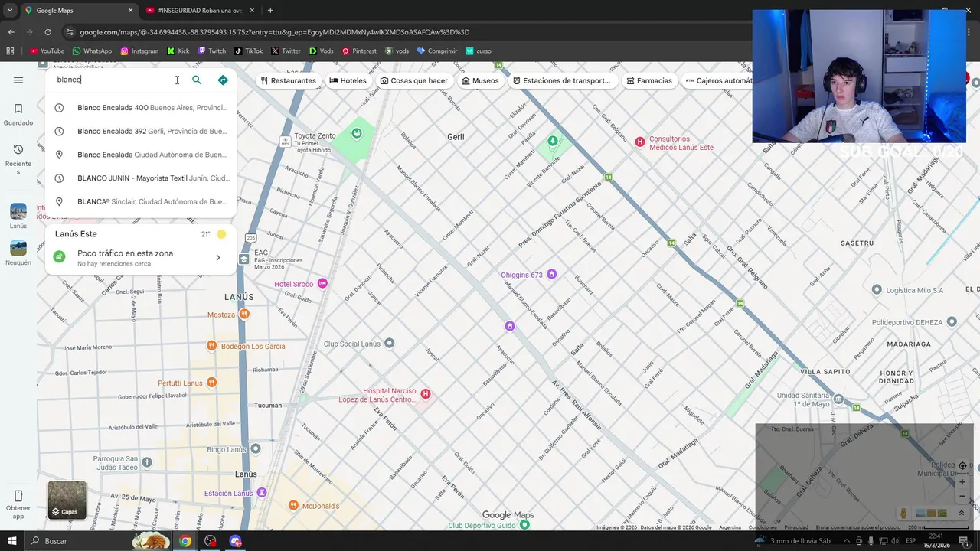This screenshot has height=551, width=980.
Task: Click the Obtener app phone icon
Action: 18,496
